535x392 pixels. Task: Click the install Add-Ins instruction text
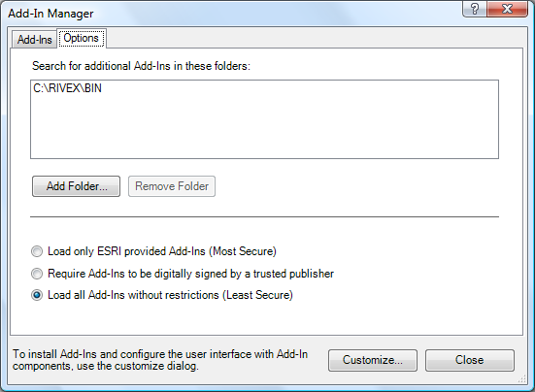click(160, 360)
